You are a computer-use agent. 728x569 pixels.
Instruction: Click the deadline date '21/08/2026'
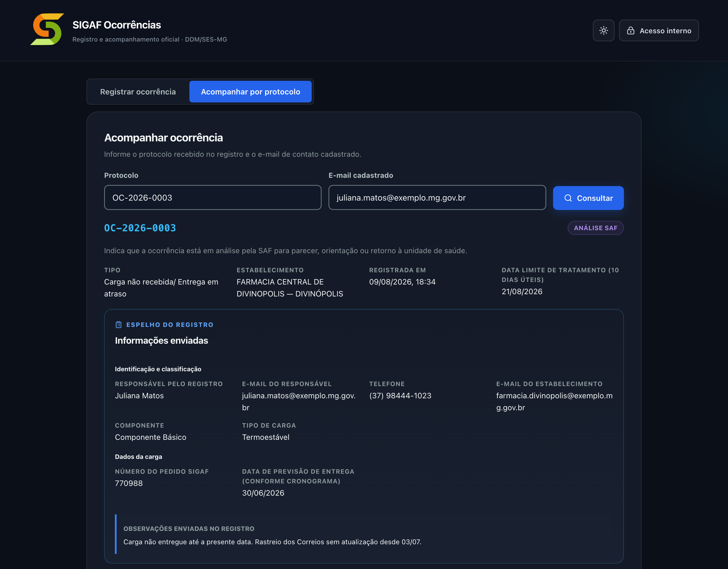[x=522, y=292]
